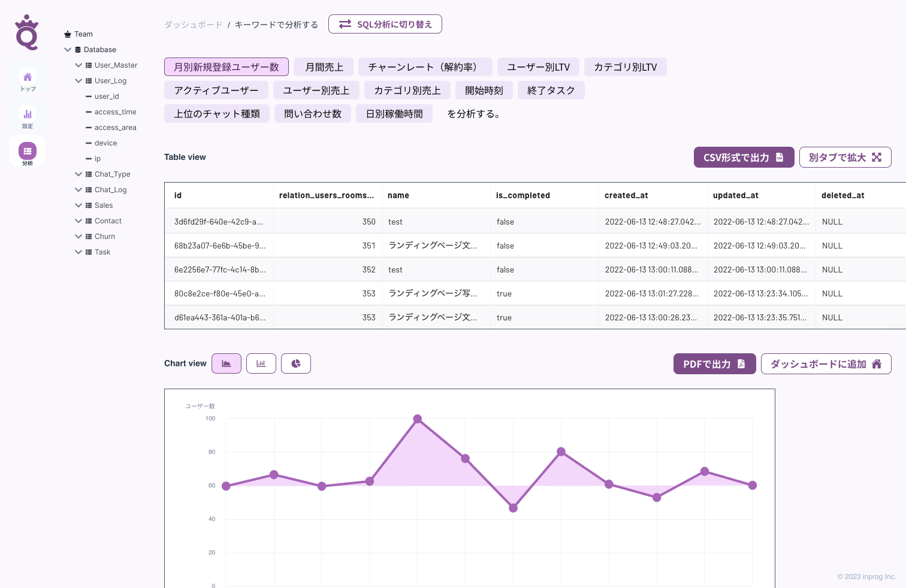Image resolution: width=906 pixels, height=588 pixels.
Task: Select the 月間売上 keyword tag
Action: pyautogui.click(x=324, y=67)
